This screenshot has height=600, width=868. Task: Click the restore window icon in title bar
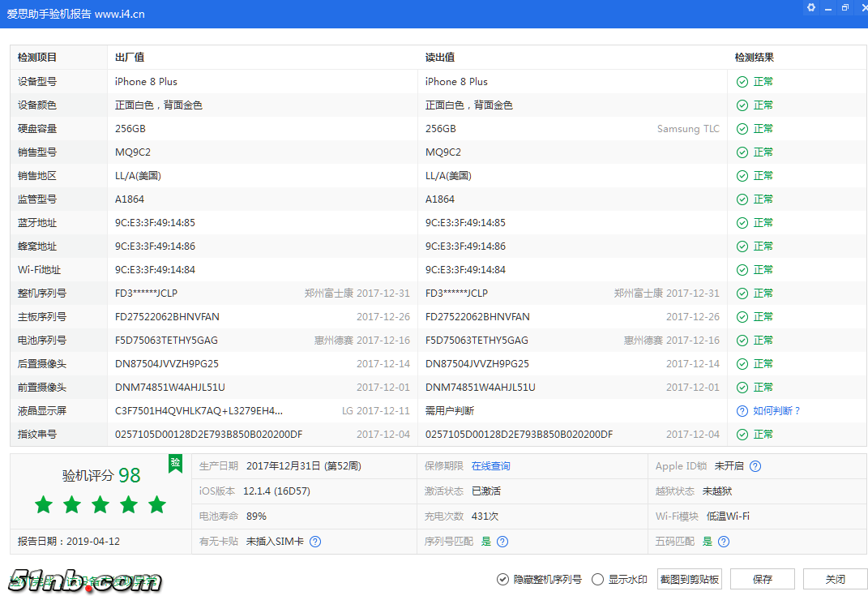coord(844,7)
